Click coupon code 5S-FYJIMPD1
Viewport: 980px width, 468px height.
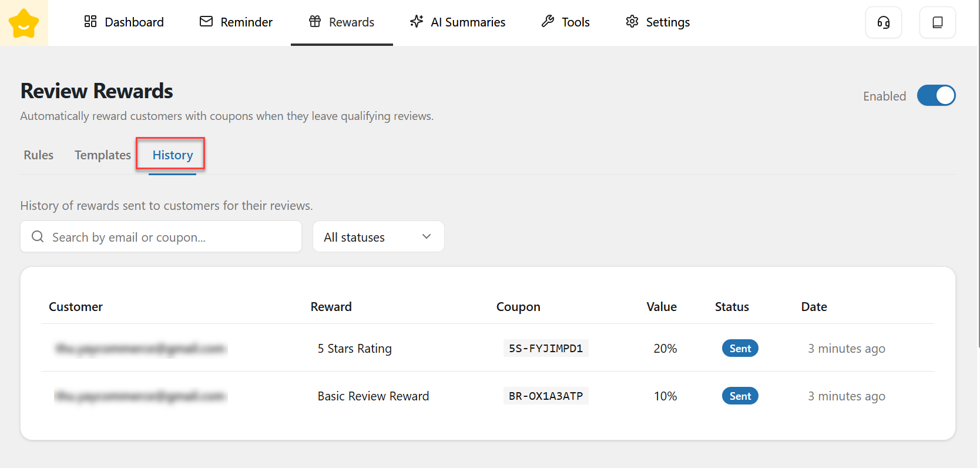(x=545, y=349)
